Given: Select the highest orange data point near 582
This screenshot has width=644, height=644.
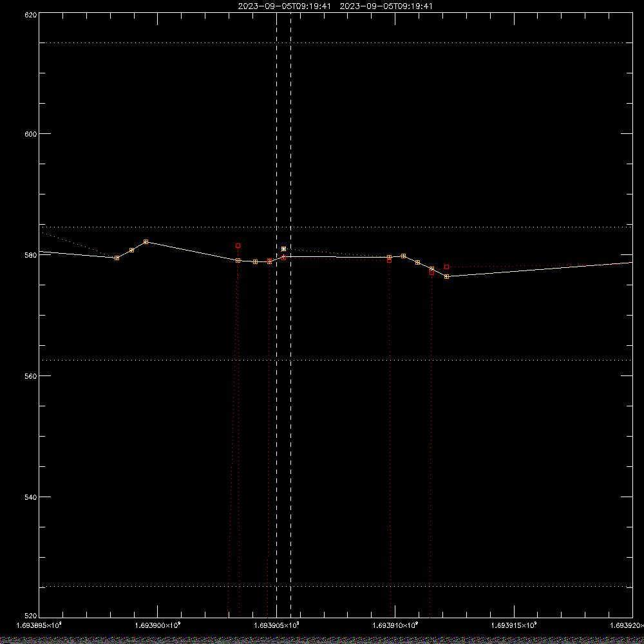Looking at the screenshot, I should tap(146, 242).
